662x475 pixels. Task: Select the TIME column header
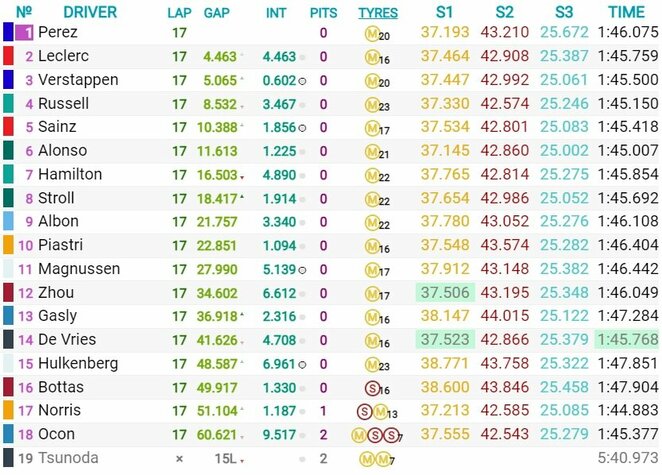point(626,12)
